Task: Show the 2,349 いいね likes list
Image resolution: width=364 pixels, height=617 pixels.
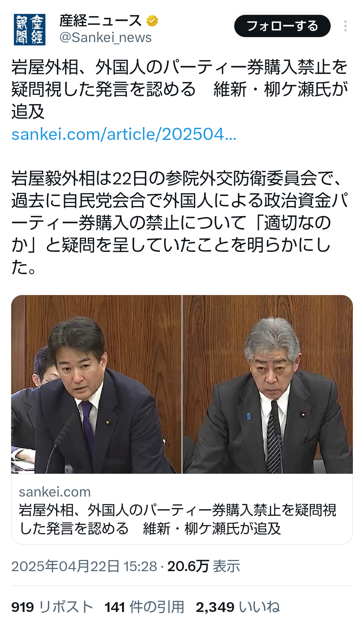Action: [238, 607]
